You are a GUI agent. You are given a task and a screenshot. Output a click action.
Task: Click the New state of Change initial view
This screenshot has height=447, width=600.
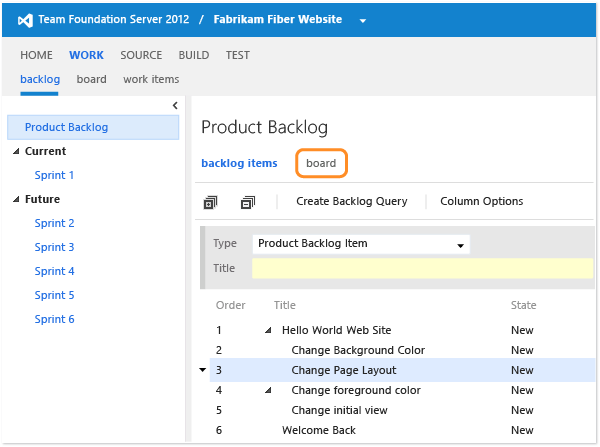tap(522, 410)
